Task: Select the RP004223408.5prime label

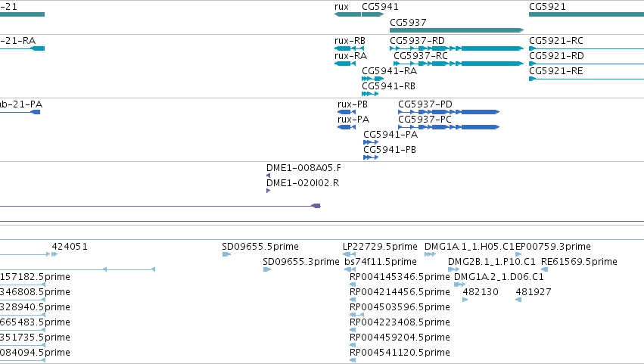Action: [400, 322]
